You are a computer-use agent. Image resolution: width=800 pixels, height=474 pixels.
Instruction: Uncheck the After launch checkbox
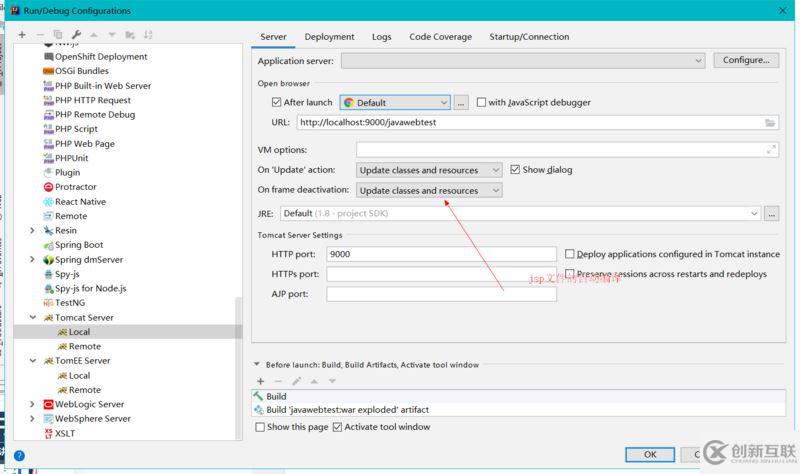click(x=277, y=102)
